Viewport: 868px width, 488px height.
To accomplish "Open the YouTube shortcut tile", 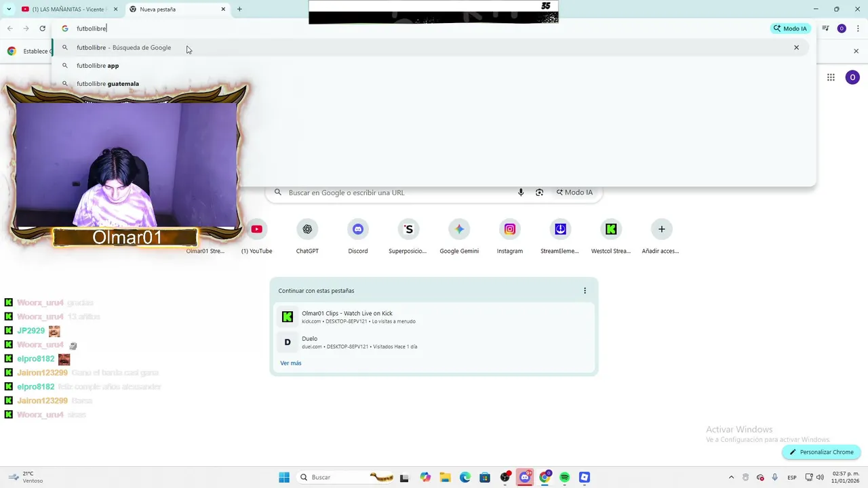I will (x=256, y=236).
